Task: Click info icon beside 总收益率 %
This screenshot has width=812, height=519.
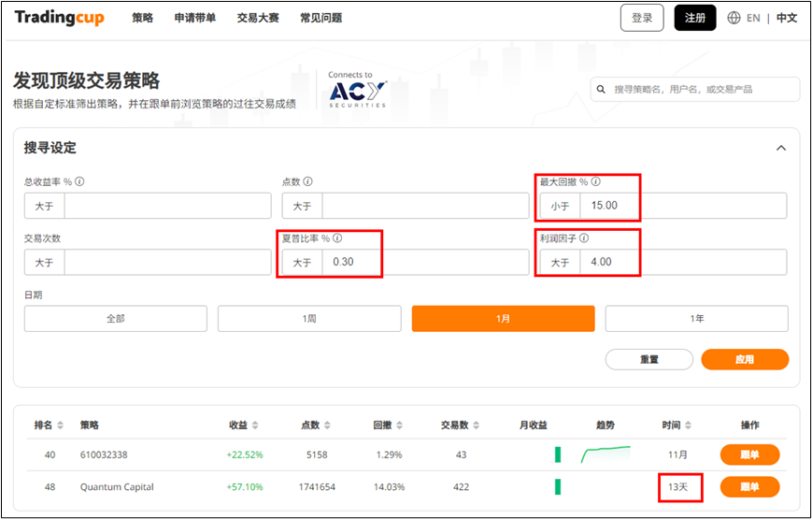Action: pyautogui.click(x=79, y=181)
